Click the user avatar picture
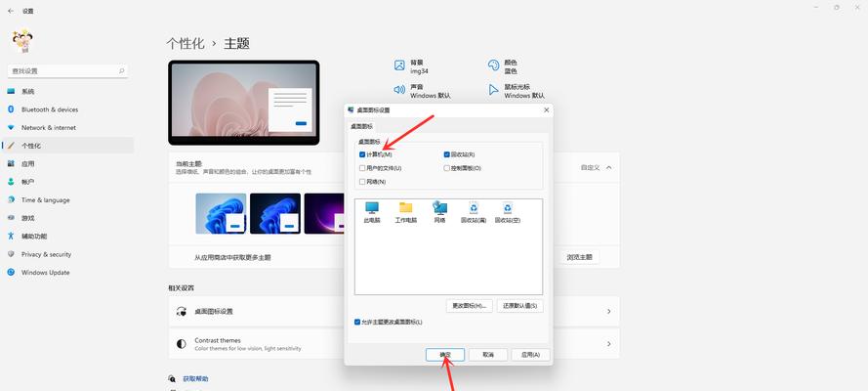The width and height of the screenshot is (868, 391). [x=22, y=41]
